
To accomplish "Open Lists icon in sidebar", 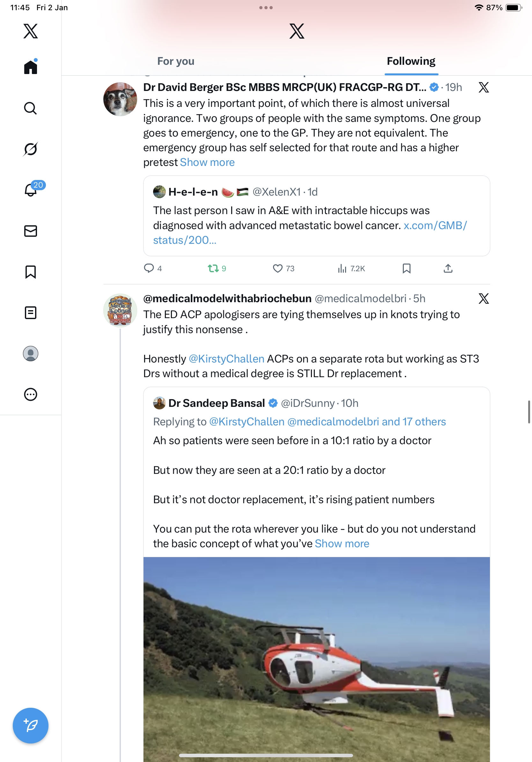I will point(31,313).
